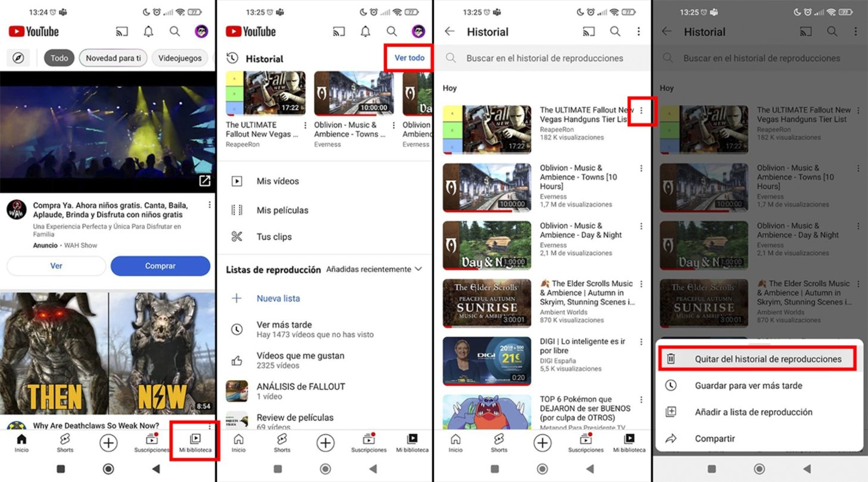
Task: Open Suscripciones in the home feed bottom bar
Action: (151, 443)
